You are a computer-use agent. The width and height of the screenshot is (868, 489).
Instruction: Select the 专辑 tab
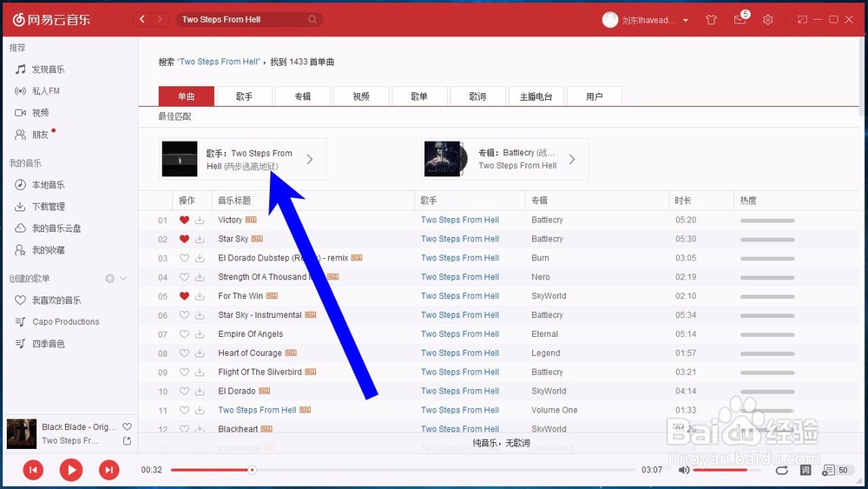pos(303,96)
